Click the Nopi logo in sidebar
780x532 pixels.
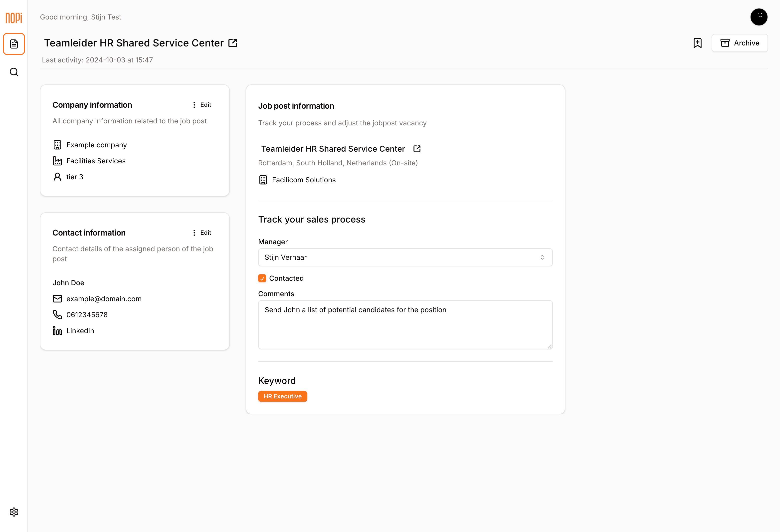pyautogui.click(x=14, y=17)
